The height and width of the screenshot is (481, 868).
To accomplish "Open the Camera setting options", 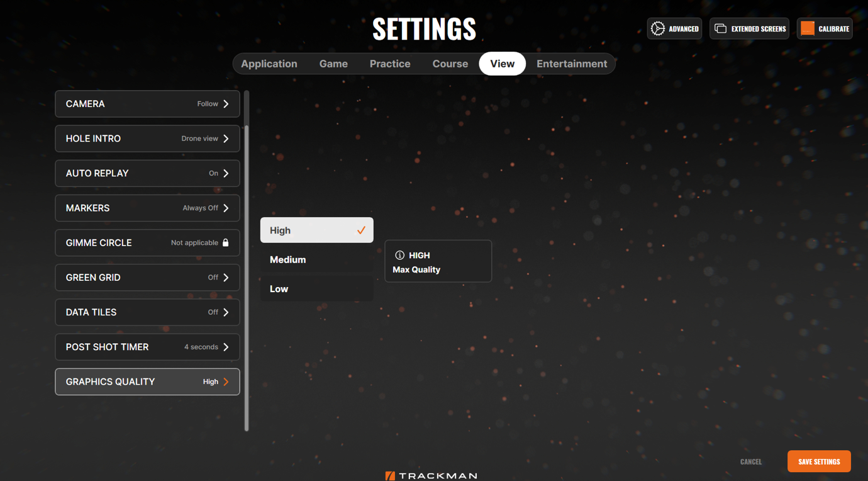I will click(147, 104).
